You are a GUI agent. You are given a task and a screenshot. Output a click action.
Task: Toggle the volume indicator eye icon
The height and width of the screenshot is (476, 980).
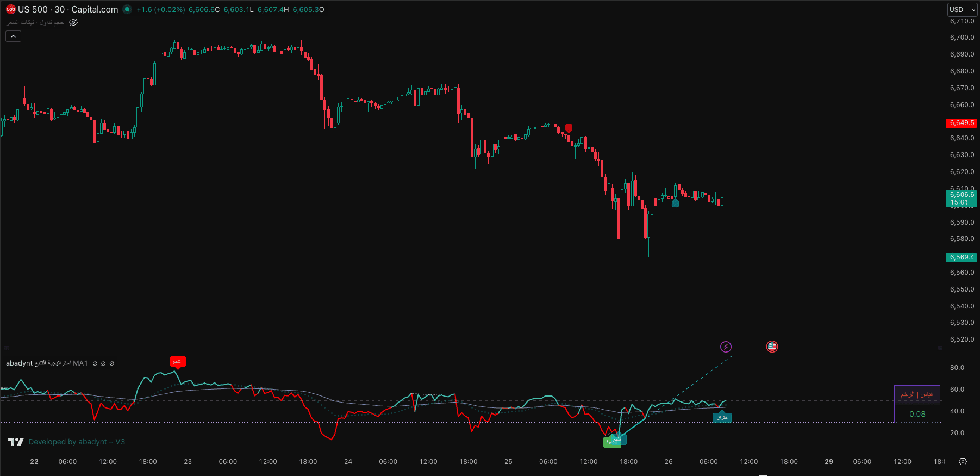(73, 22)
